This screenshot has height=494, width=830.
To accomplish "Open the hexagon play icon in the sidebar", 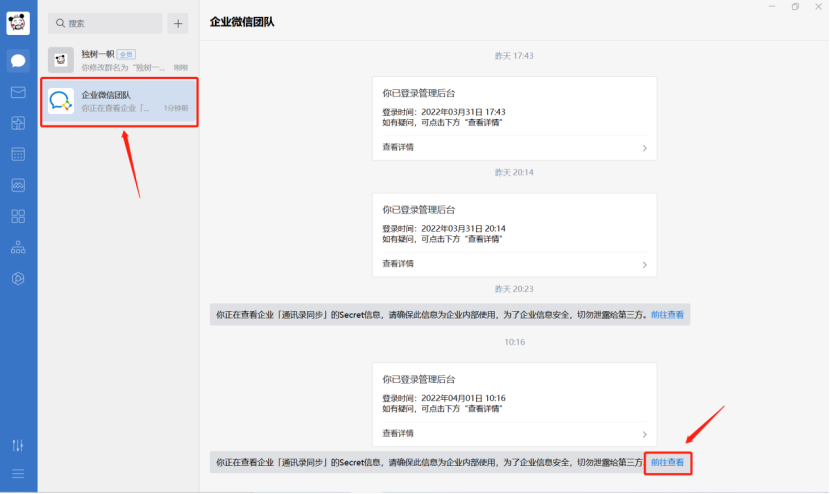I will (18, 279).
